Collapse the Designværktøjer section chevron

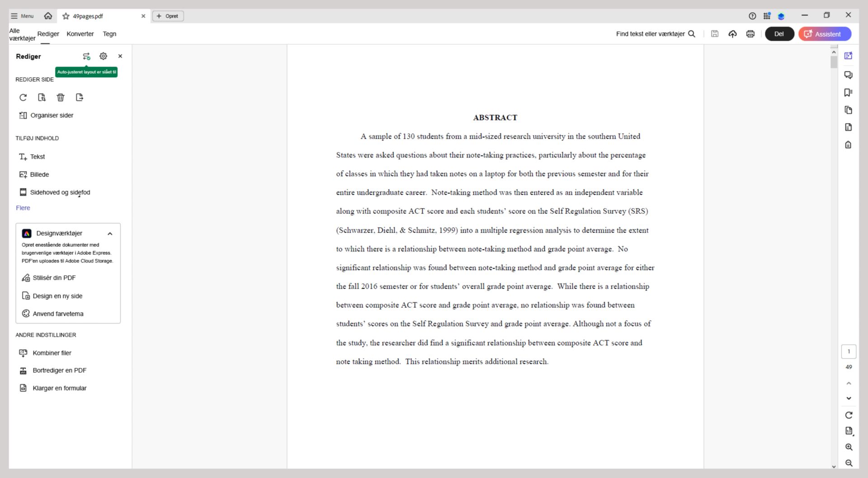110,234
